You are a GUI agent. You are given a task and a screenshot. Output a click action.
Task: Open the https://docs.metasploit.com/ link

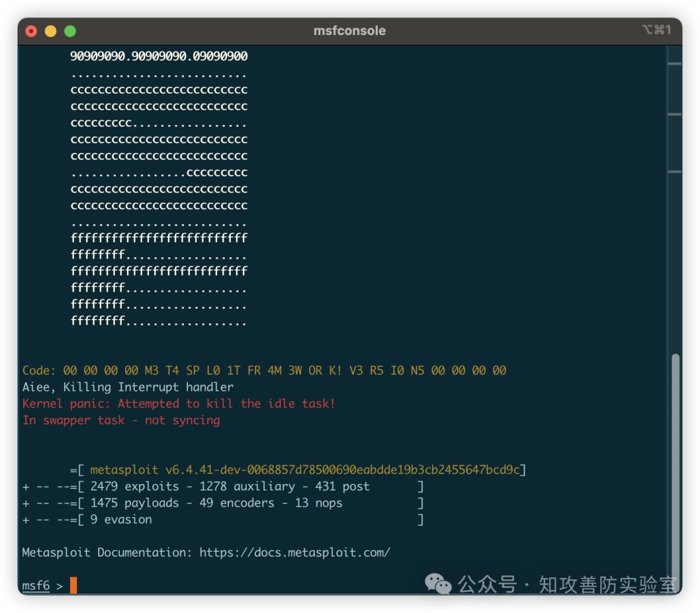[x=295, y=553]
